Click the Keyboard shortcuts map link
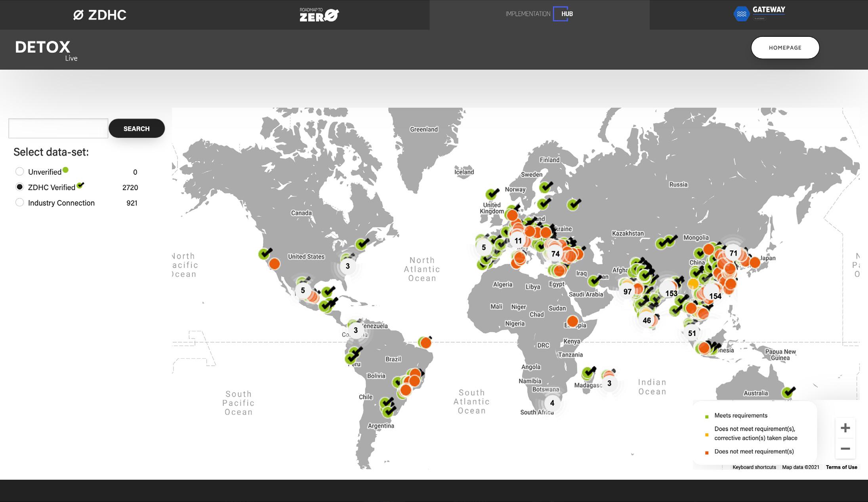The image size is (868, 502). 754,467
